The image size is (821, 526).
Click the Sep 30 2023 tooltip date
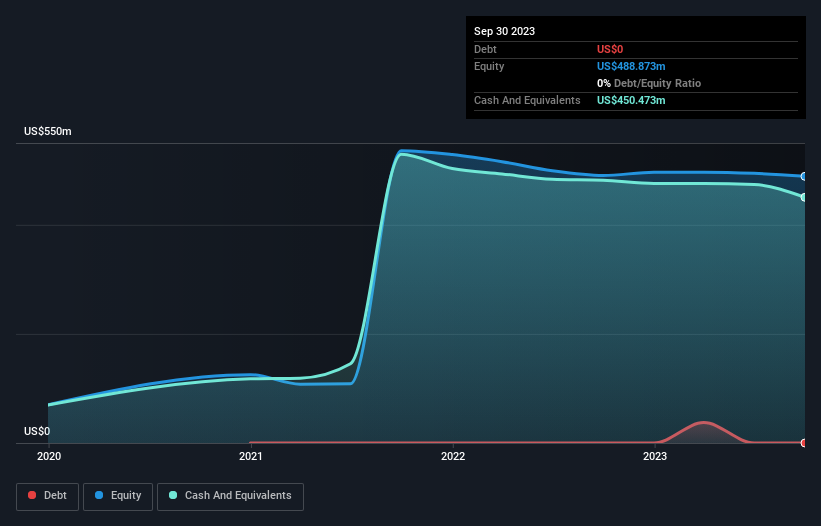[x=504, y=31]
